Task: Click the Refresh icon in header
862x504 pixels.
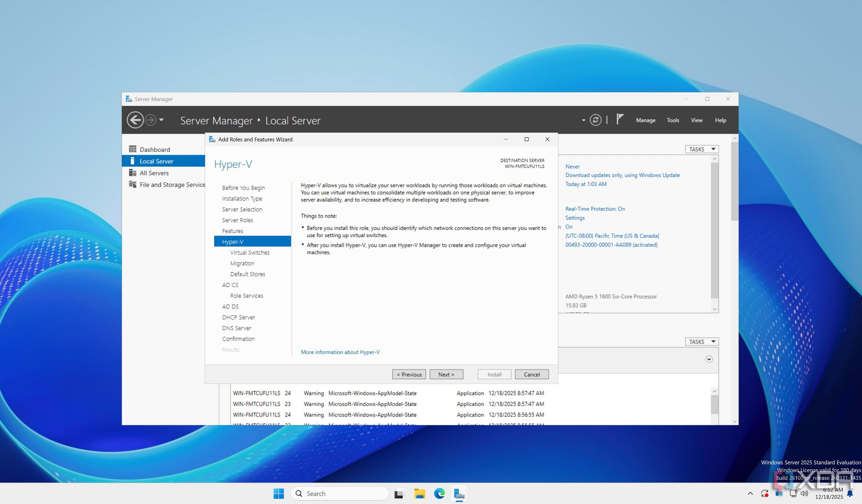Action: [x=595, y=120]
